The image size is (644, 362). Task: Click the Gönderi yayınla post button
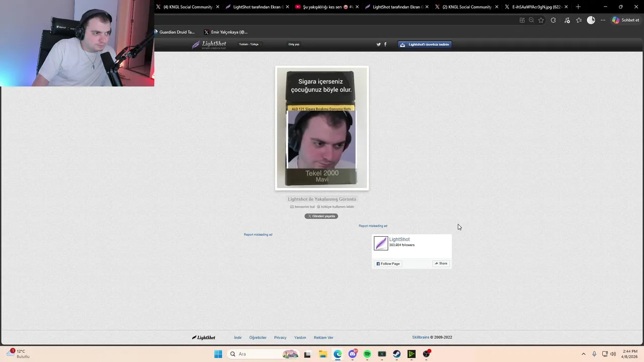[x=321, y=216]
